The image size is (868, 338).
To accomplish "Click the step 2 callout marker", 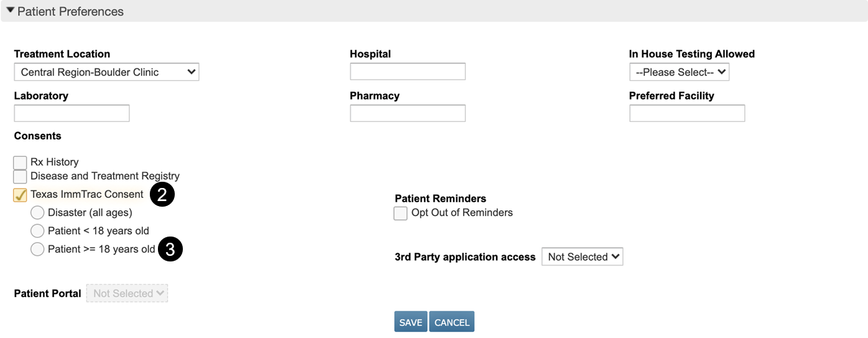I will point(162,195).
